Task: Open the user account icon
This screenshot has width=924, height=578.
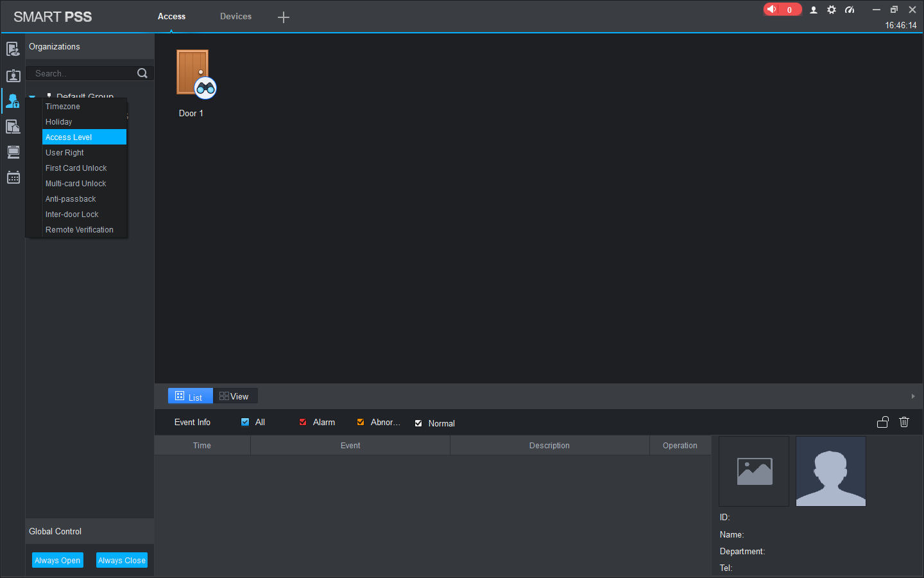Action: (814, 10)
